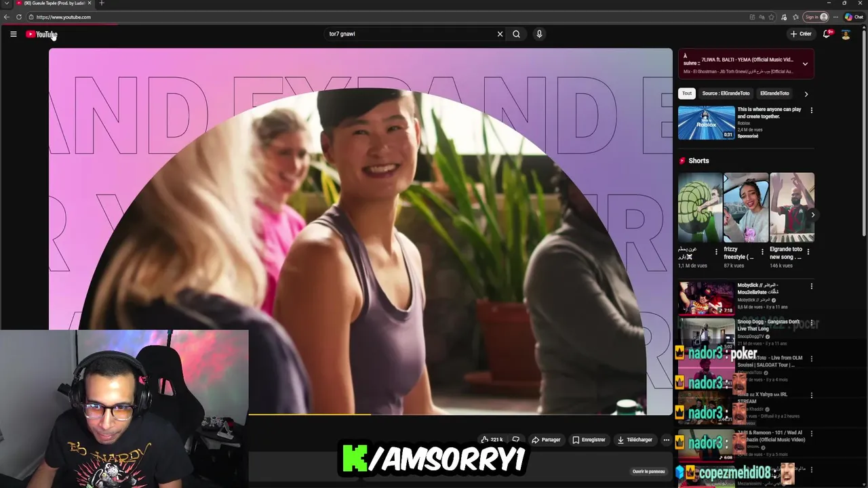The image size is (868, 488).
Task: Open the browser favorites list
Action: (x=795, y=17)
